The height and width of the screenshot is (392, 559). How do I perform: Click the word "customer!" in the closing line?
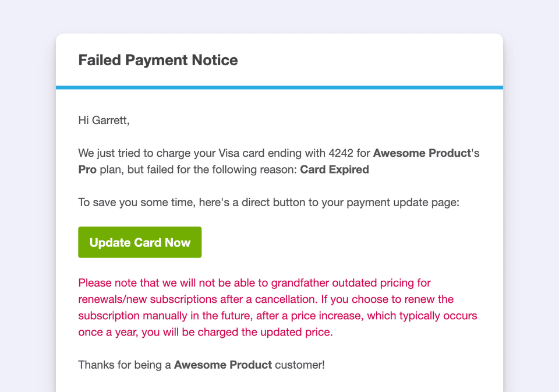pos(300,366)
